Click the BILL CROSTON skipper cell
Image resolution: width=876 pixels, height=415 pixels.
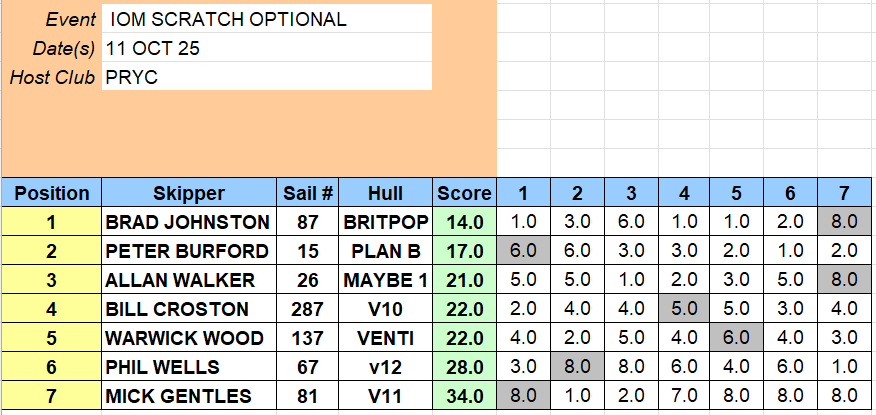(x=189, y=310)
